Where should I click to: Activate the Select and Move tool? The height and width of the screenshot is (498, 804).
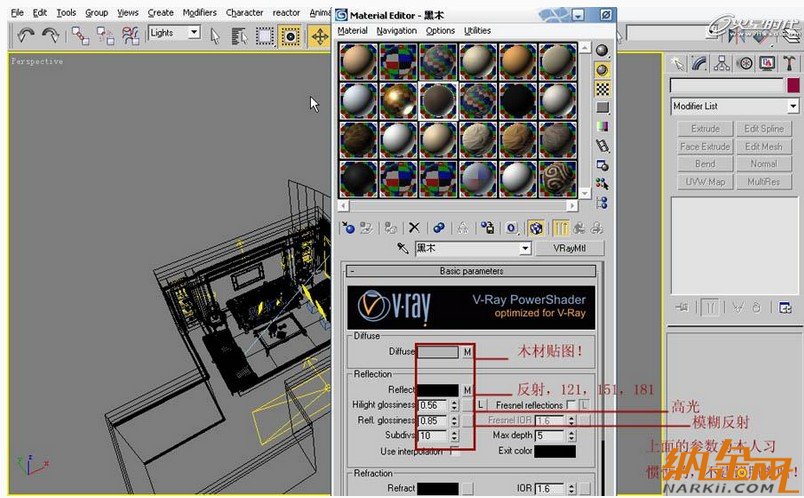point(319,36)
